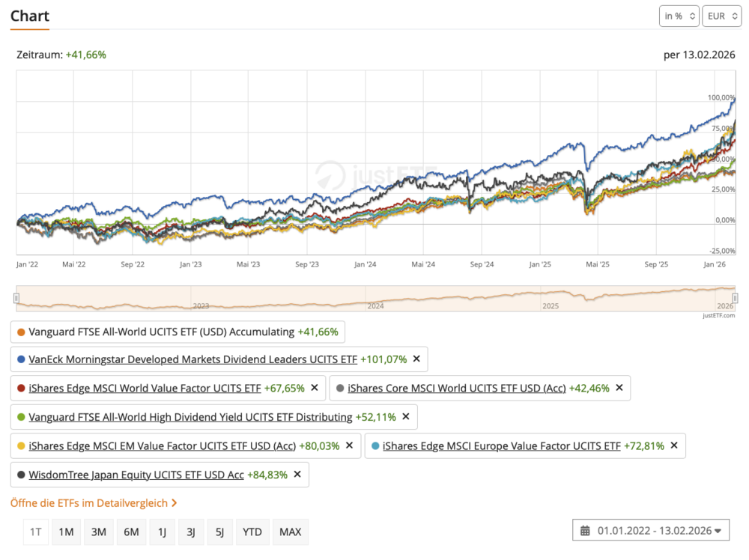Remove WisdomTree Japan Equity ETF via X
This screenshot has width=749, height=560.
pyautogui.click(x=297, y=474)
